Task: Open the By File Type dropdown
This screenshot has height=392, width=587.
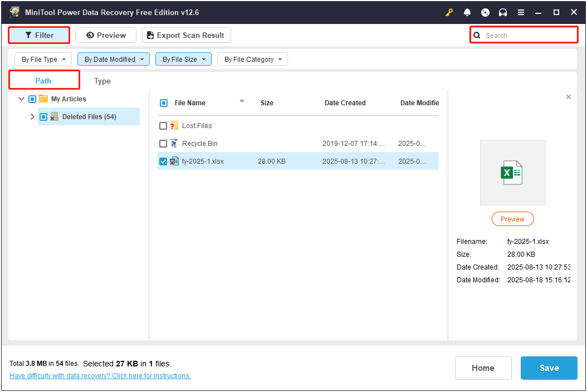Action: coord(43,58)
